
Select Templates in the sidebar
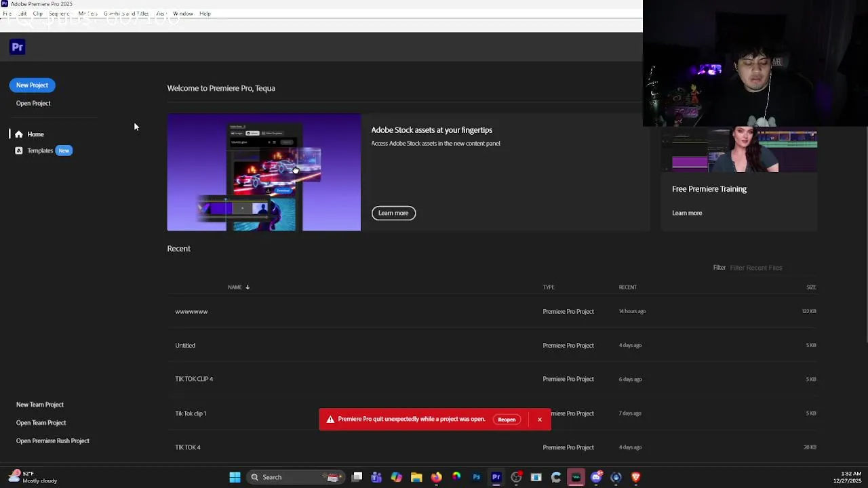[x=40, y=150]
